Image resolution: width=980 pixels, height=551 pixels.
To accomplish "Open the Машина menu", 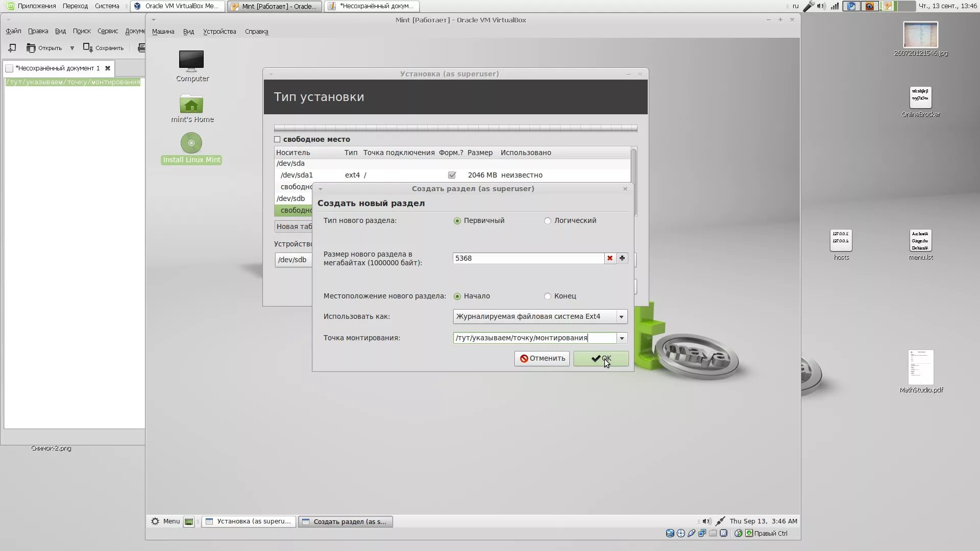I will (163, 32).
